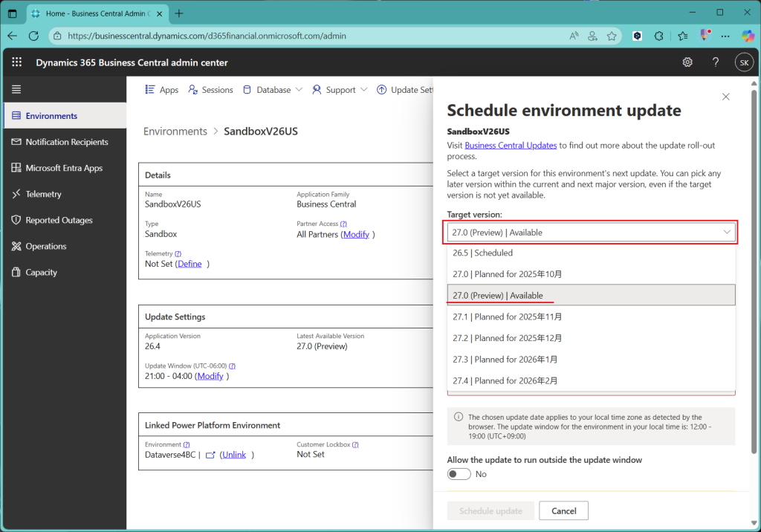This screenshot has width=761, height=532.
Task: Close the Schedule environment update panel
Action: (726, 97)
